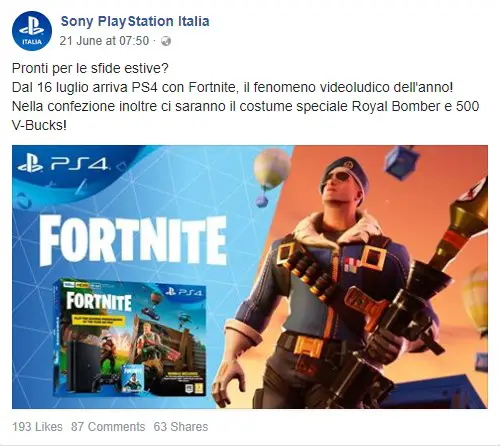Image resolution: width=500 pixels, height=446 pixels.
Task: Click the PS4 logo on the bundle box
Action: 184,292
